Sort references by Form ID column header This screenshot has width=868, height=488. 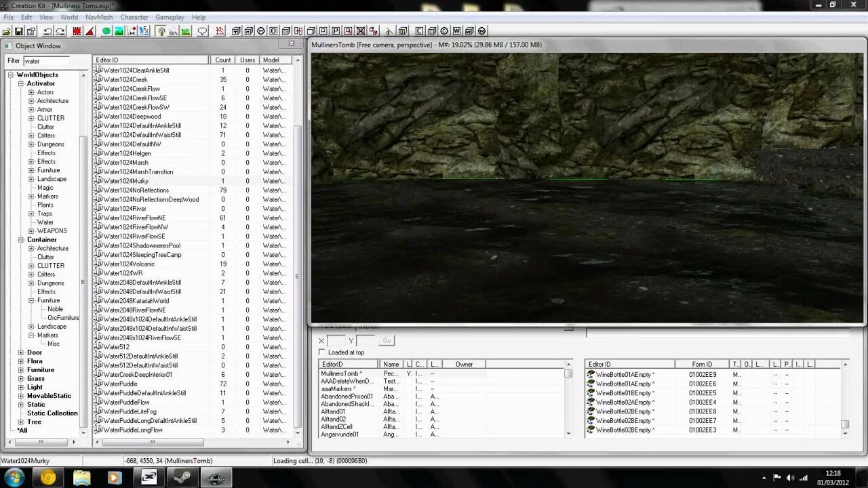(702, 365)
